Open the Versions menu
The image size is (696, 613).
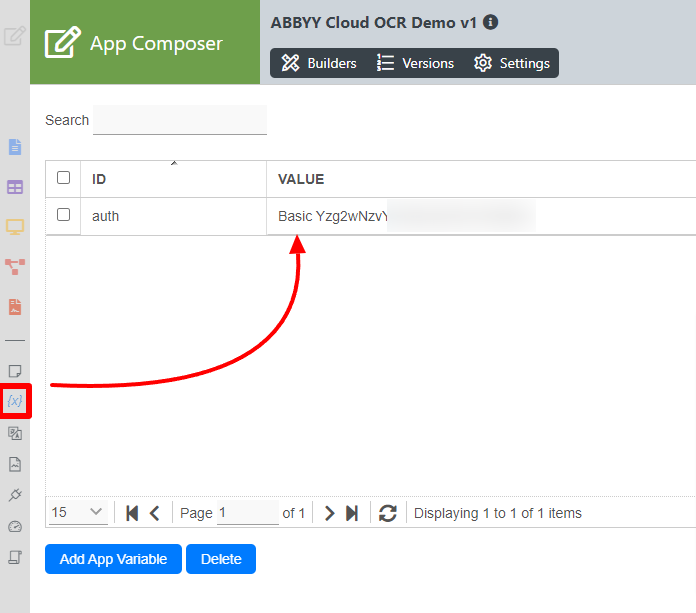click(x=415, y=63)
